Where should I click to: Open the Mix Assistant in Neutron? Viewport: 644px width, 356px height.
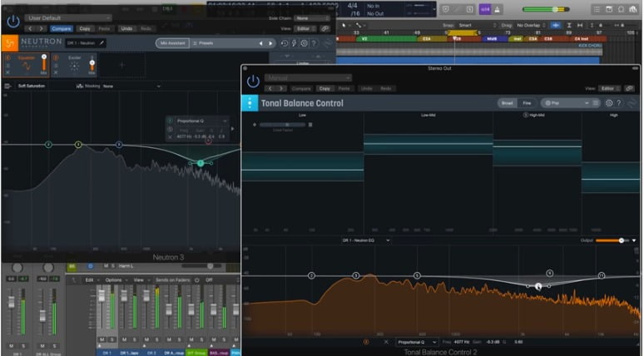tap(172, 43)
